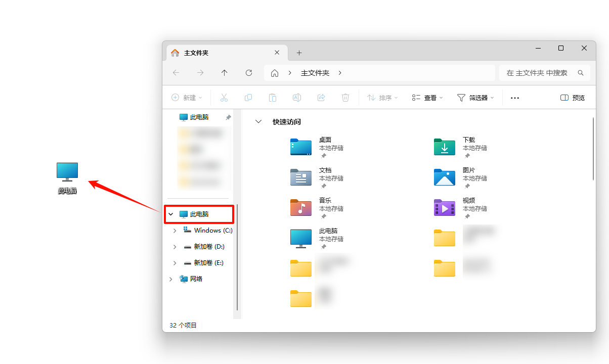Screen dimensions: 609x364
Task: Click the 32 个项目 status bar text
Action: point(183,326)
